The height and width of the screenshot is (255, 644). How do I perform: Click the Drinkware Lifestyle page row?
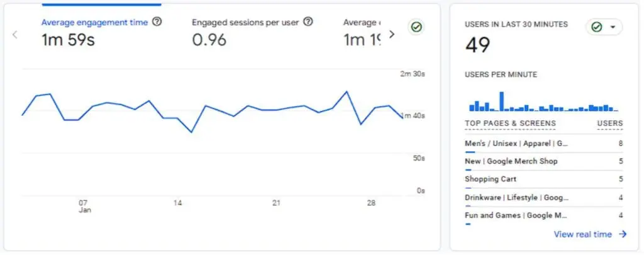[544, 198]
